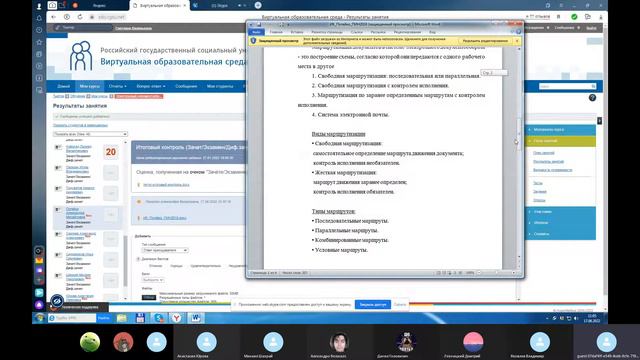
Task: Collapse the olive Сетка занятий panel
Action: point(560,141)
